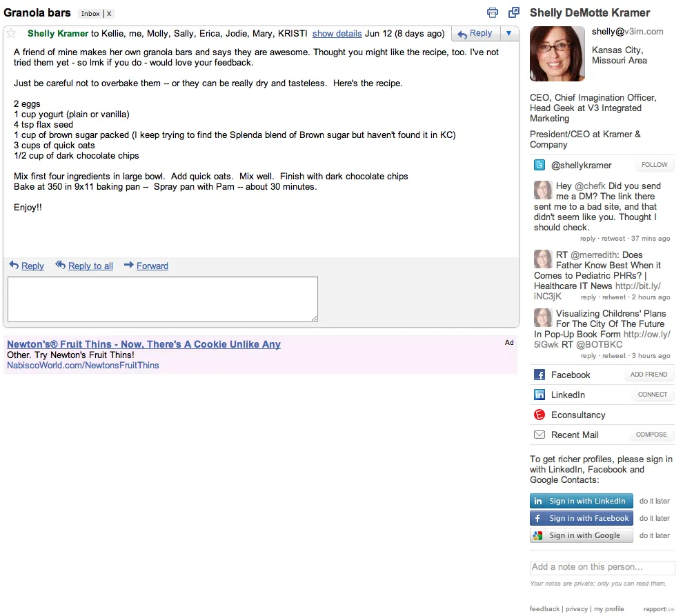Click the Forward link below the message
Viewport: 683px width, 616px height.
152,266
